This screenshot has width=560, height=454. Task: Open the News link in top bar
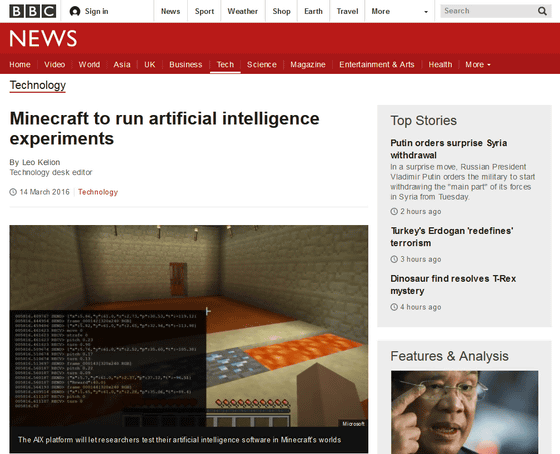(170, 11)
